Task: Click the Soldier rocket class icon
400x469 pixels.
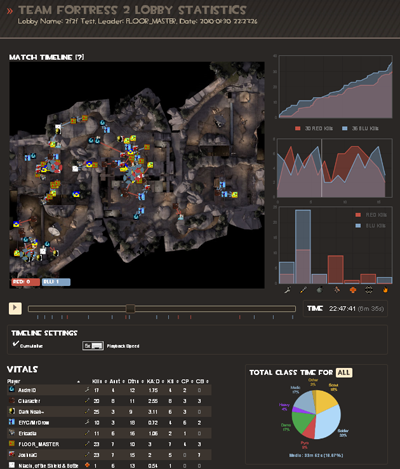Action: point(303,290)
